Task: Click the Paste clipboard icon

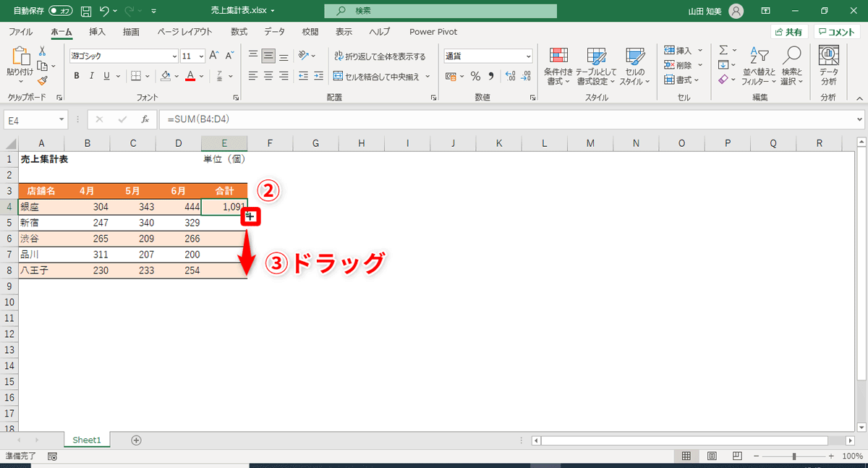Action: tap(20, 57)
